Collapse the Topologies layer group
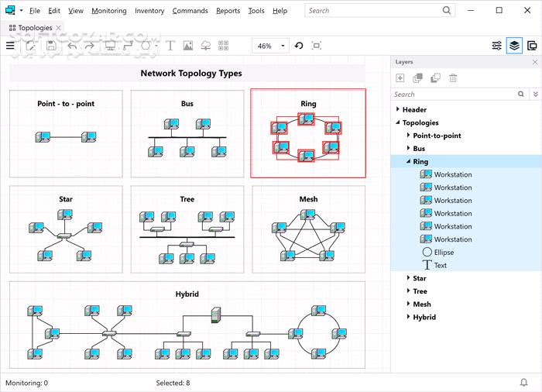This screenshot has width=542, height=392. [397, 122]
